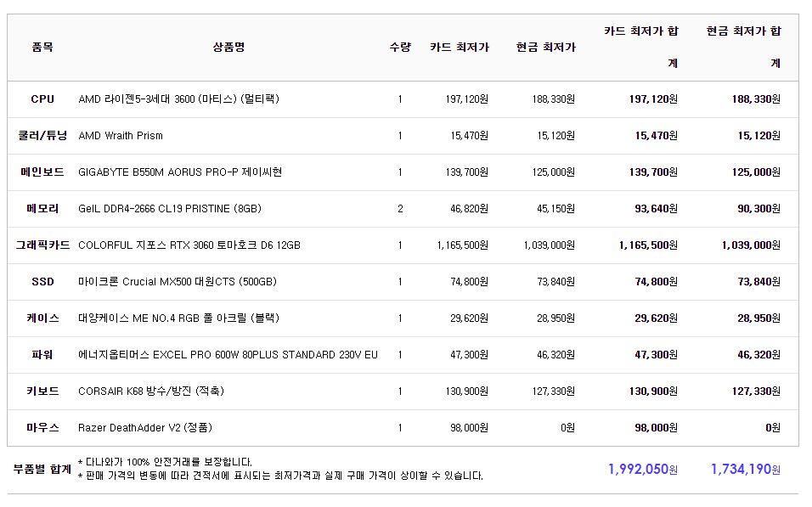Open the Razer DeathAdder V2 mouse entry
Image resolution: width=812 pixels, height=507 pixels.
145,428
